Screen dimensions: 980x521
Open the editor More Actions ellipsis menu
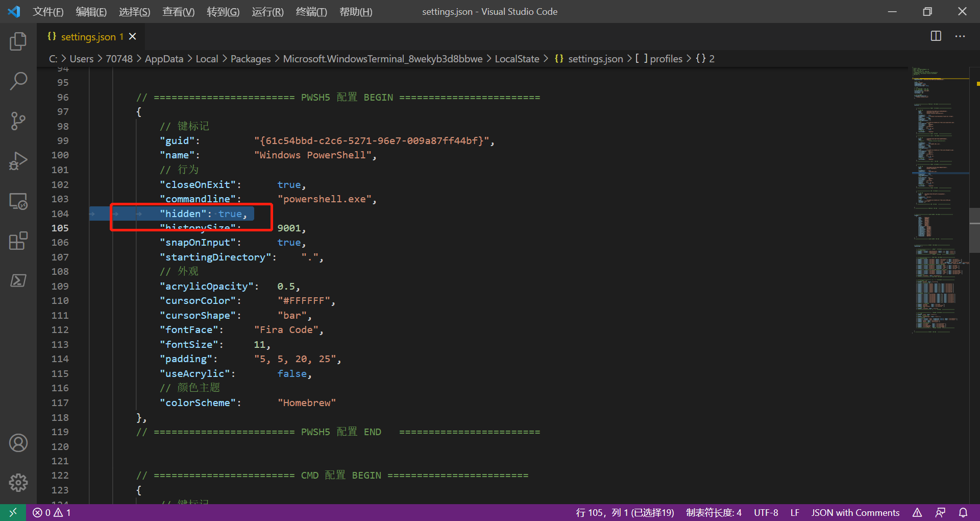960,36
